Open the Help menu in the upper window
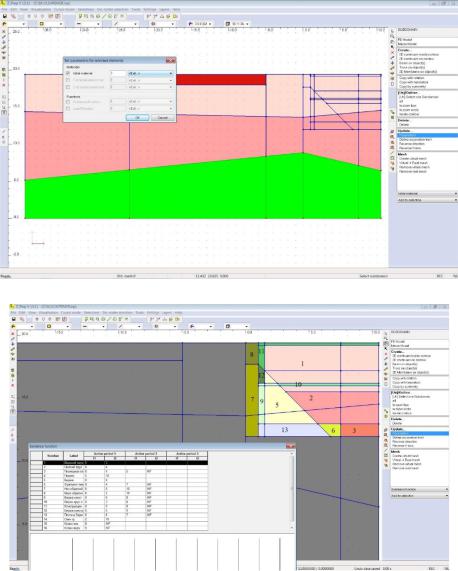The height and width of the screenshot is (571, 458). click(176, 9)
